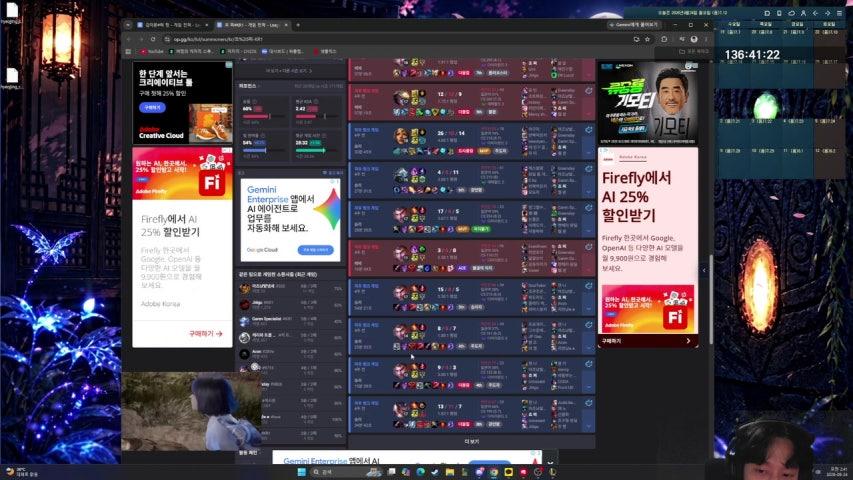Click 구매하기 link in left Firefly ad
Viewport: 853px width, 480px height.
coord(205,334)
